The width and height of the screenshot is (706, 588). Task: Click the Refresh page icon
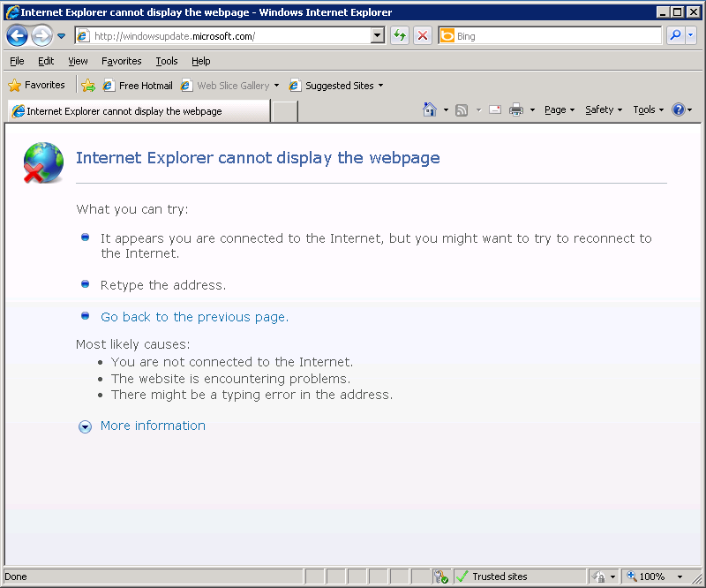400,35
